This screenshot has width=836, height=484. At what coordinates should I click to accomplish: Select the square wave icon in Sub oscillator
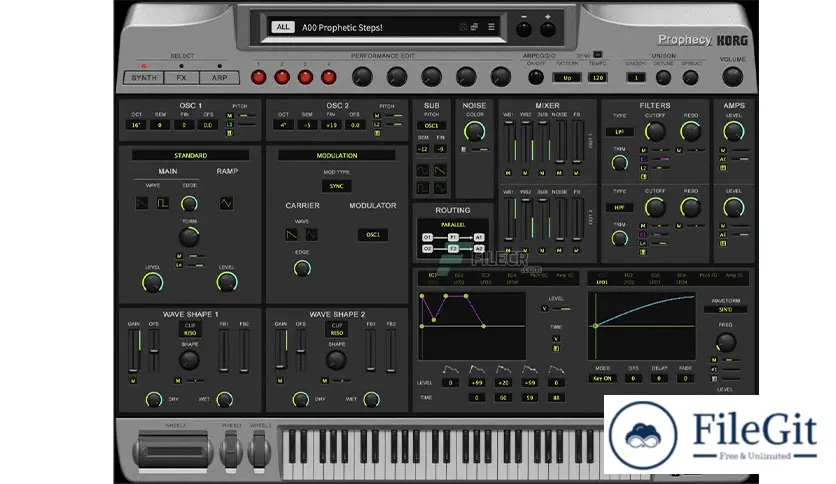(423, 188)
